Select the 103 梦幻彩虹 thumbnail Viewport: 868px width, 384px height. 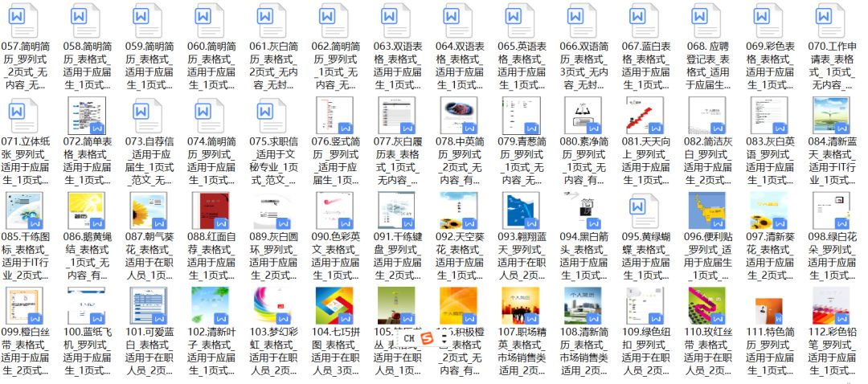coord(272,305)
